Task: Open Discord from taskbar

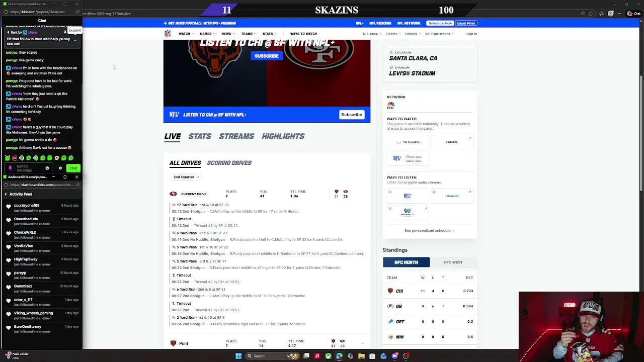Action: (x=395, y=356)
